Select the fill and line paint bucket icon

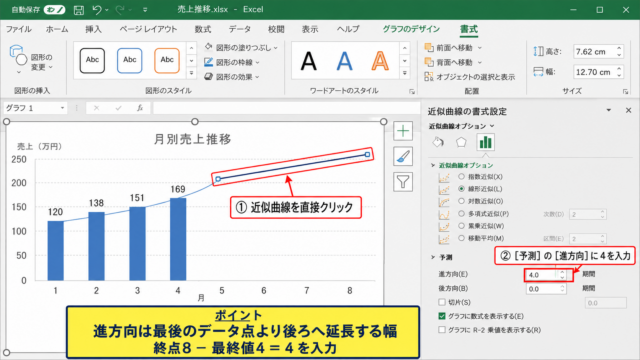438,142
